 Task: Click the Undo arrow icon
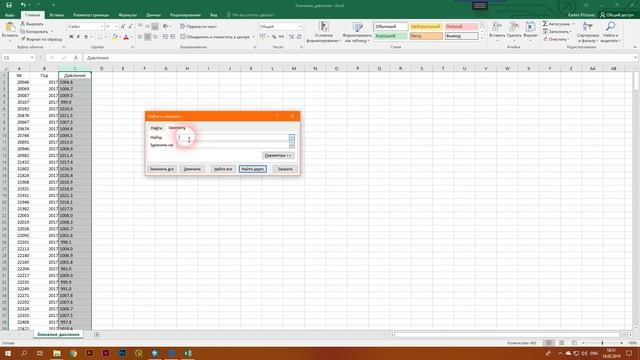click(23, 5)
